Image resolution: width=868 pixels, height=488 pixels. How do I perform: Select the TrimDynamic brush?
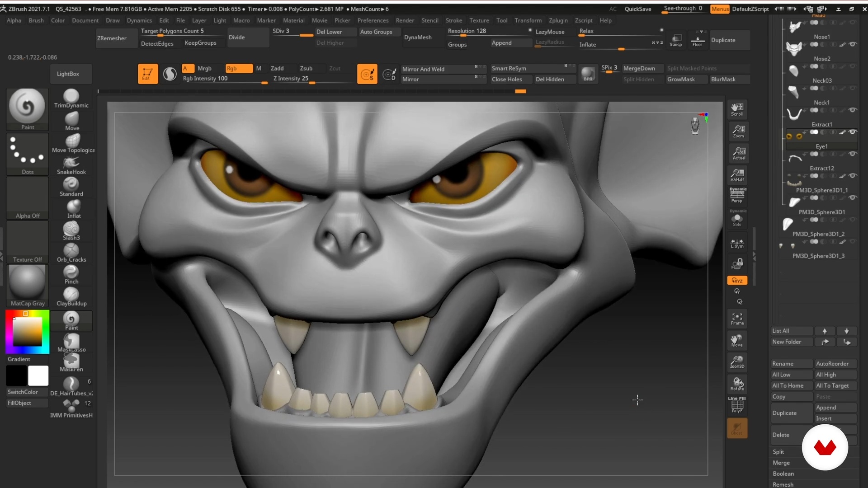pos(71,99)
